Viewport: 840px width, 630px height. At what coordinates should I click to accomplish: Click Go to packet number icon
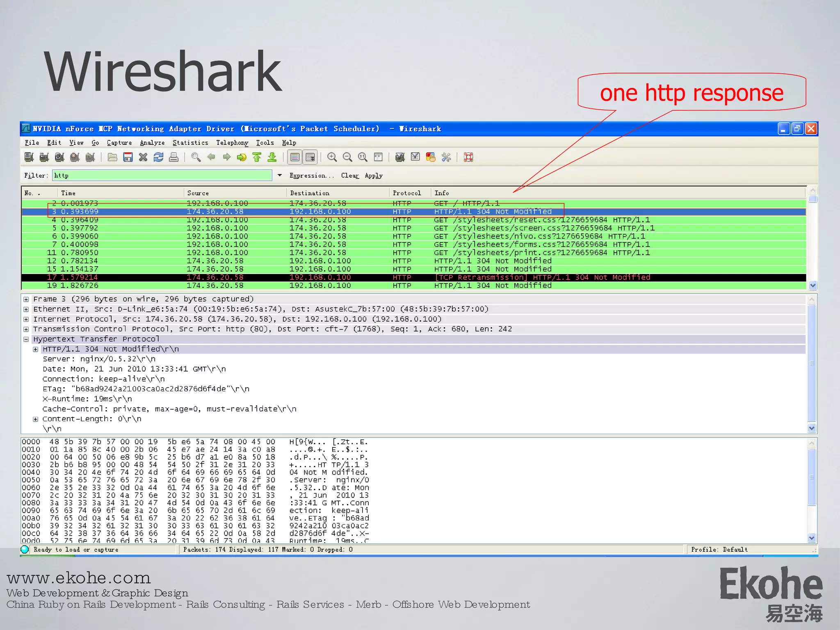pos(242,157)
